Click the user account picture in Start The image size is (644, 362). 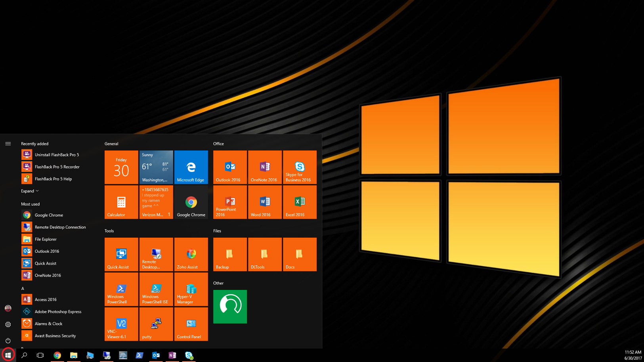point(8,308)
